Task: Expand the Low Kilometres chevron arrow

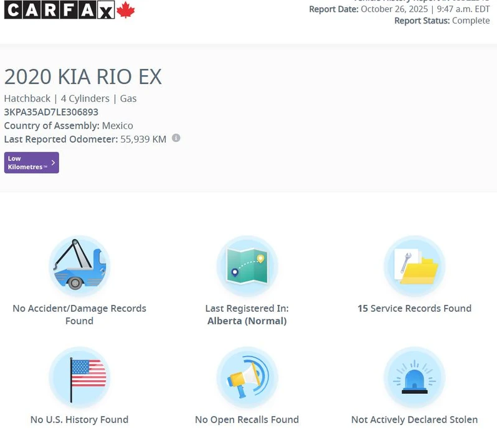Action: [54, 163]
